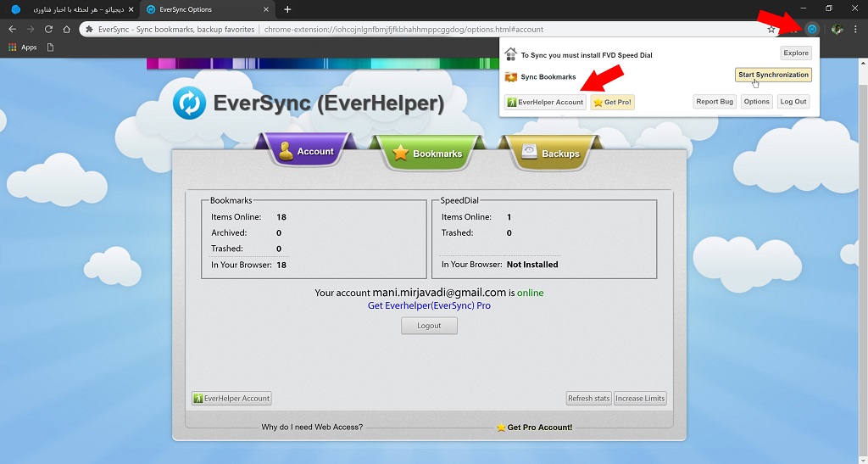
Task: Open Options from extension popup
Action: point(757,102)
